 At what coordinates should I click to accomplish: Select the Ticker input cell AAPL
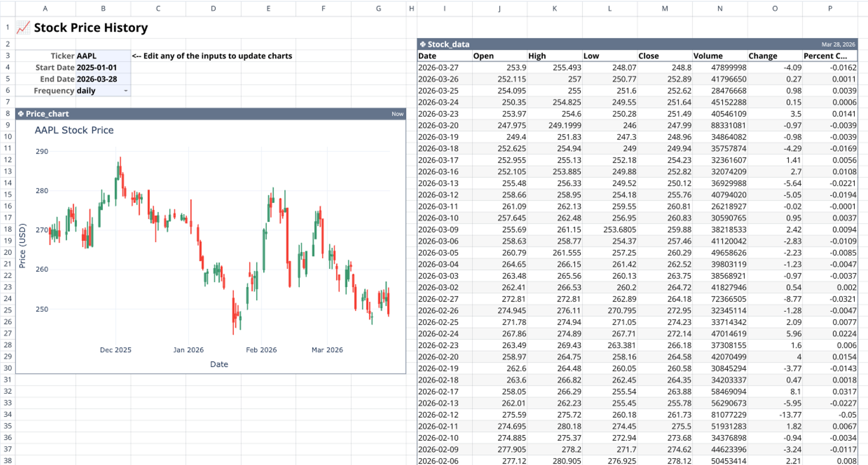click(103, 56)
